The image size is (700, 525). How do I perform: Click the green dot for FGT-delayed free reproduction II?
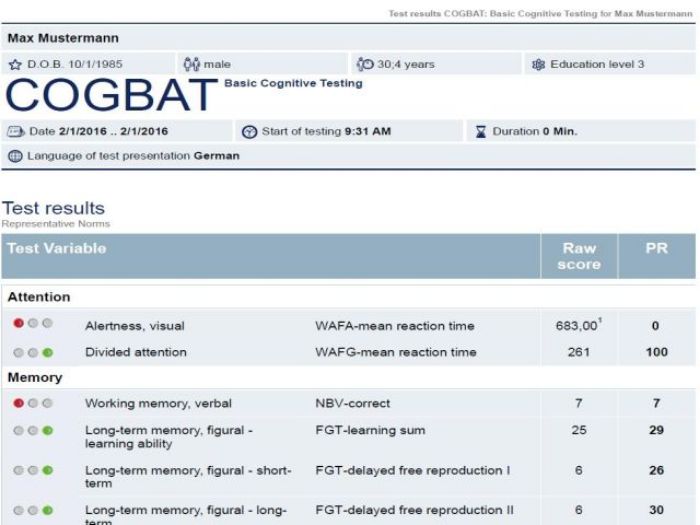47,510
